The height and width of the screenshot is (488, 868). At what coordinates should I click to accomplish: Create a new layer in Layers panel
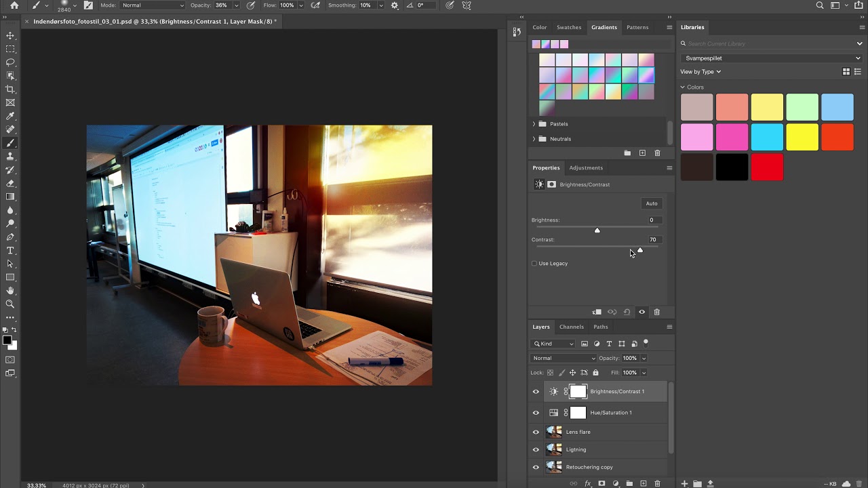click(644, 483)
